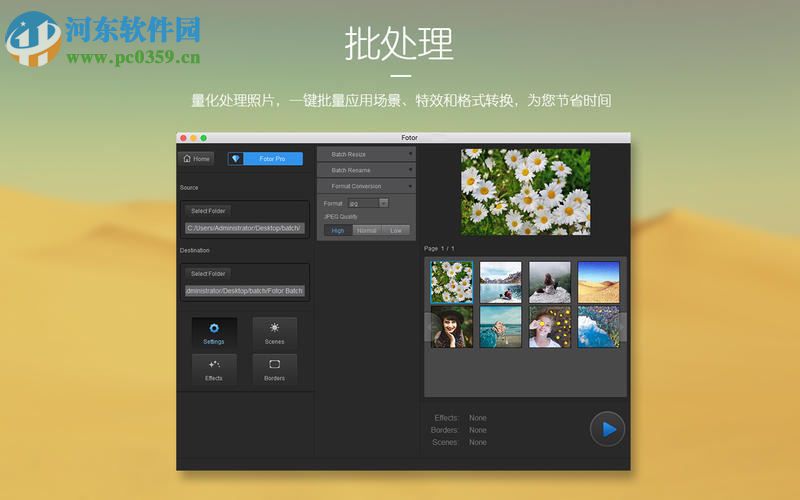Image resolution: width=800 pixels, height=500 pixels.
Task: Minimize the Fotor window
Action: (193, 138)
